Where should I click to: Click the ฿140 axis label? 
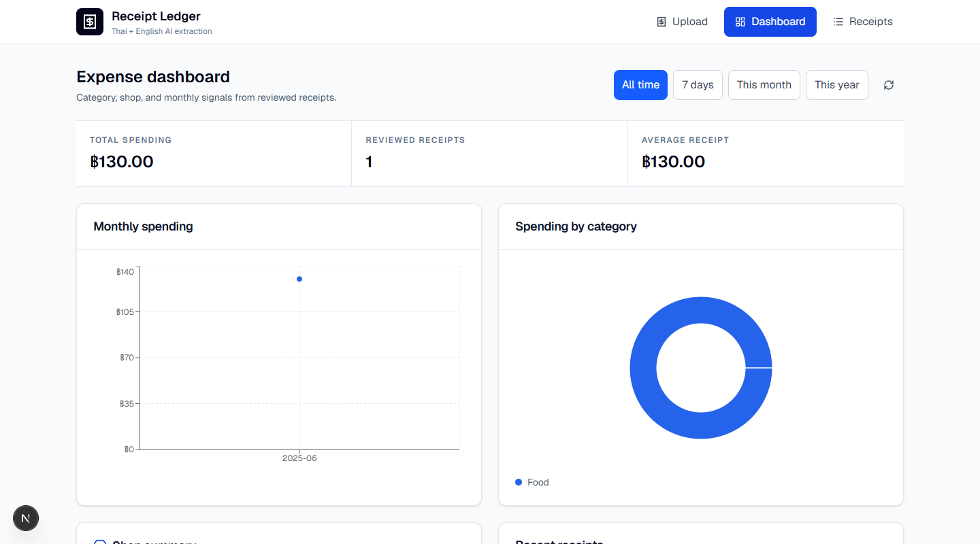(125, 271)
